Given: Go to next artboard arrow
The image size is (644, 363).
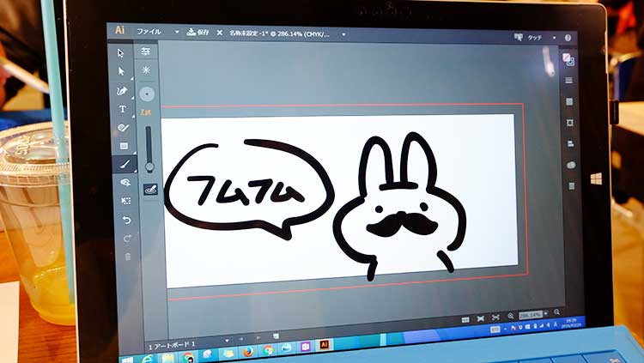Looking at the screenshot, I should [x=258, y=338].
